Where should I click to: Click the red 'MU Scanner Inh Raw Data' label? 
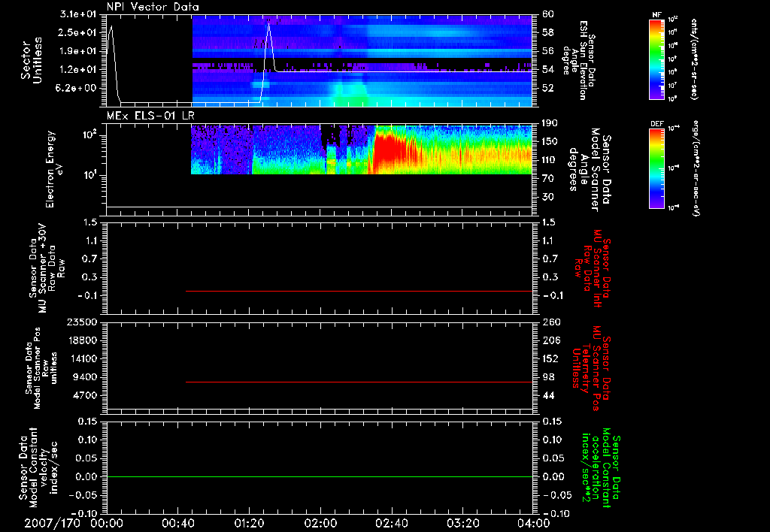[593, 268]
